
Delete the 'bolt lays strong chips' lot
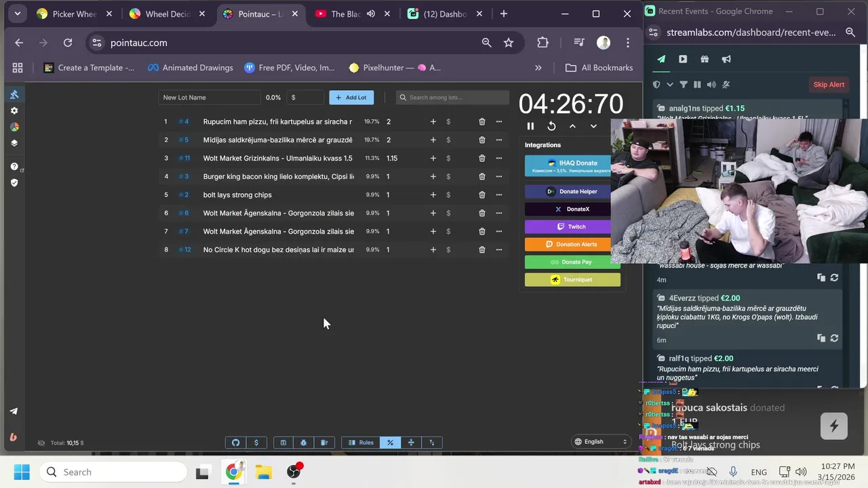tap(482, 195)
